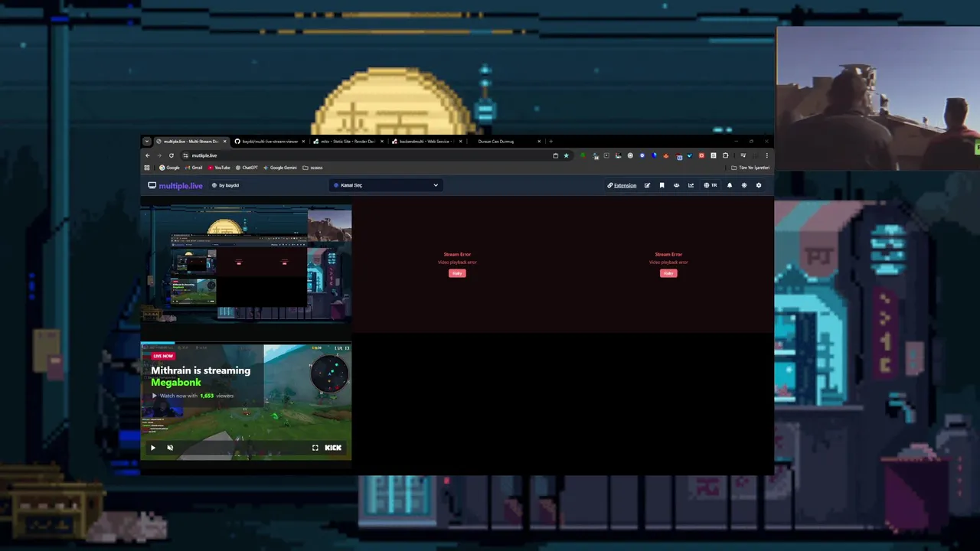The width and height of the screenshot is (980, 551).
Task: Open the users group icon in header
Action: pos(676,185)
